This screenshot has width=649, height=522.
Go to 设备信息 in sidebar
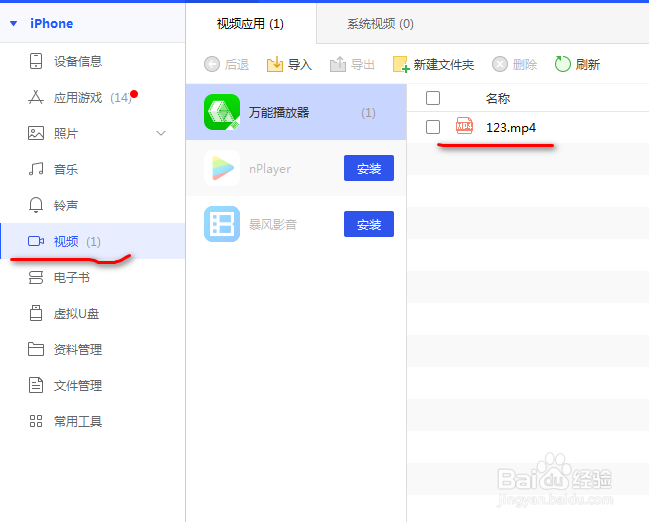pyautogui.click(x=78, y=61)
